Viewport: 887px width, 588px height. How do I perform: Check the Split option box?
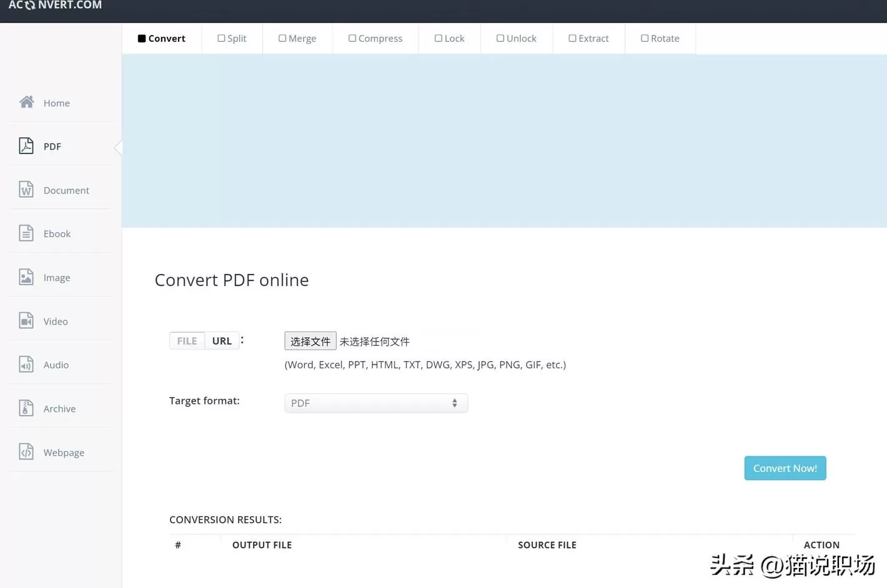221,38
